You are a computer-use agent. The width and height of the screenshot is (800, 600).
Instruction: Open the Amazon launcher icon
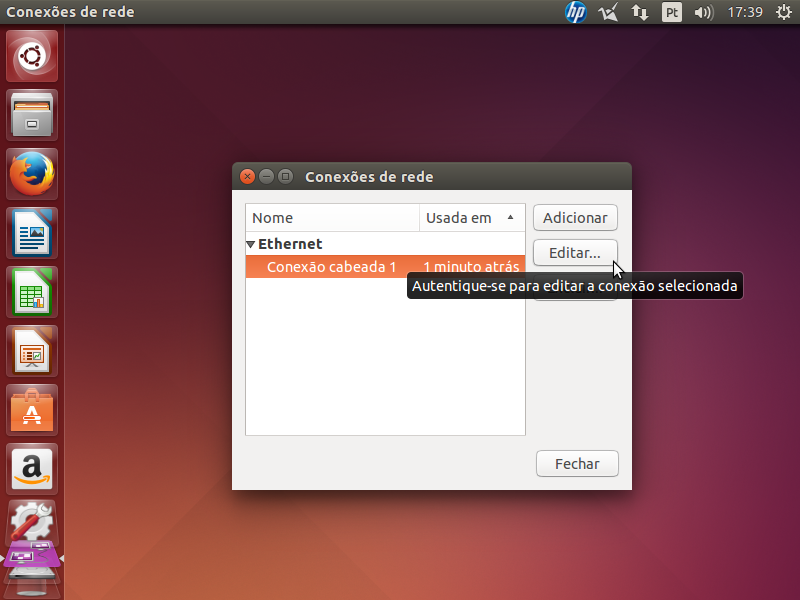[x=32, y=469]
